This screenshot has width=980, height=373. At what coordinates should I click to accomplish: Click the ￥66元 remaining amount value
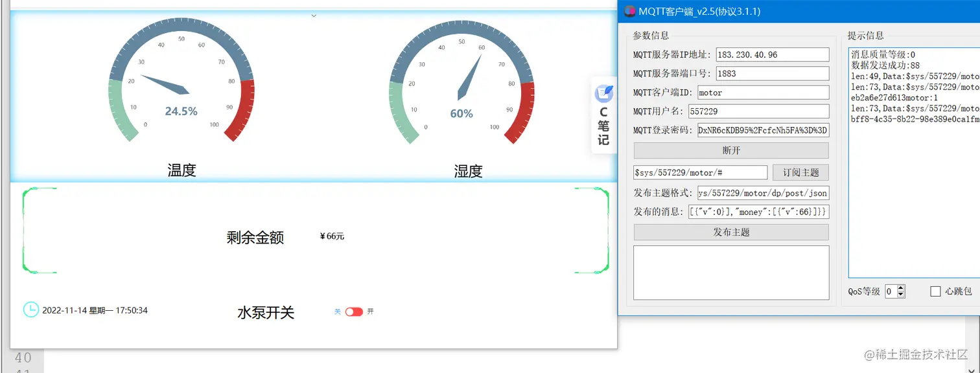pyautogui.click(x=332, y=236)
